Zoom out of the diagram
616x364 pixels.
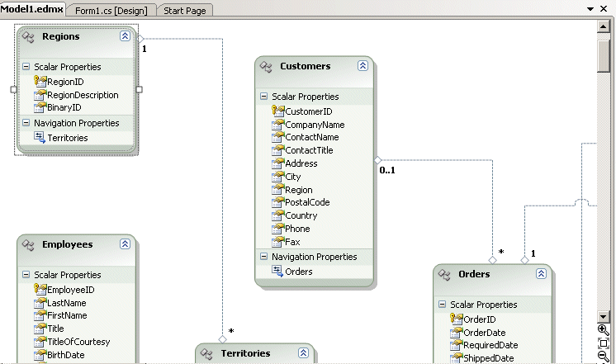pyautogui.click(x=603, y=356)
